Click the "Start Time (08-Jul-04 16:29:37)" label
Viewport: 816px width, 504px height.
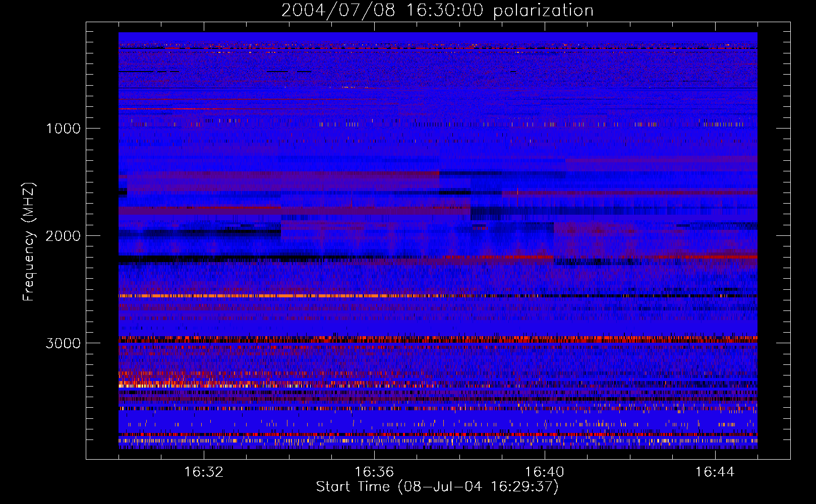[x=437, y=487]
